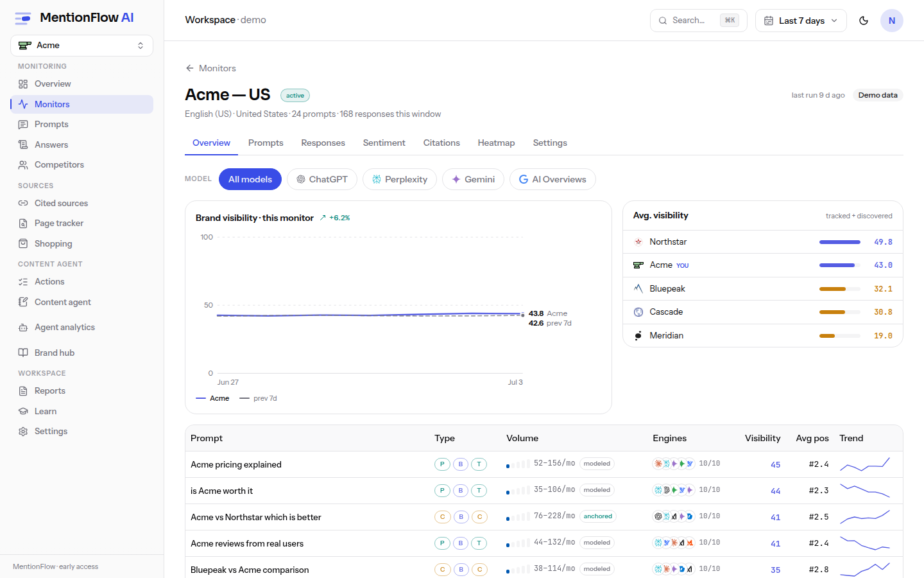The width and height of the screenshot is (924, 578).
Task: Click the Meridian brand icon
Action: coord(638,335)
